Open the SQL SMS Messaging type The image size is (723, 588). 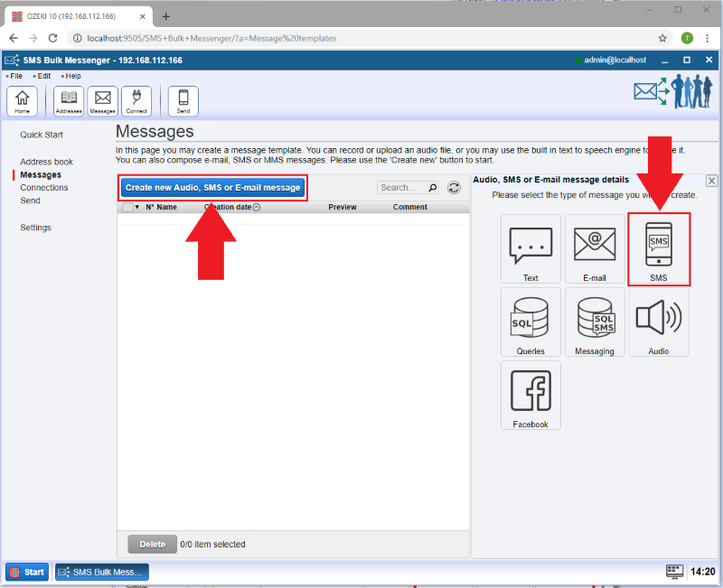tap(595, 322)
